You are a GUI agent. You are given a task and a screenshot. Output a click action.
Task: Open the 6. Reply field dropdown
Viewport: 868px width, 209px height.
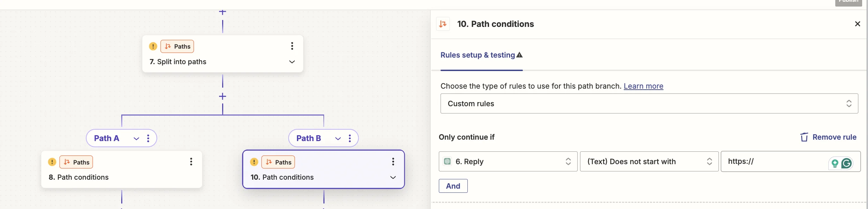(508, 161)
